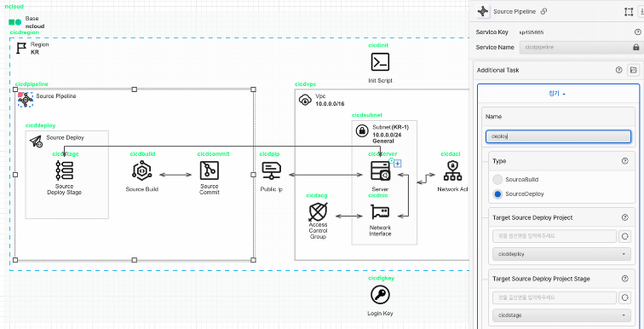644x329 pixels.
Task: Open the cicddeploy project dropdown
Action: (x=561, y=254)
